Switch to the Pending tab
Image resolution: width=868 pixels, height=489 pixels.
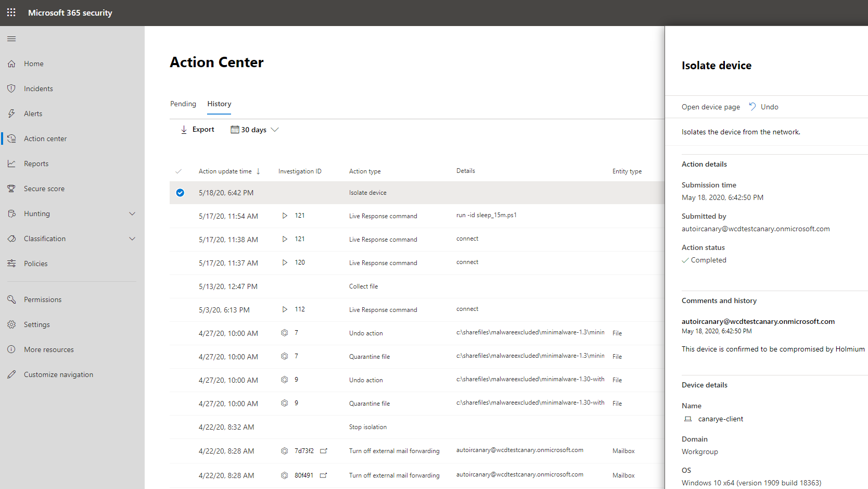(183, 104)
